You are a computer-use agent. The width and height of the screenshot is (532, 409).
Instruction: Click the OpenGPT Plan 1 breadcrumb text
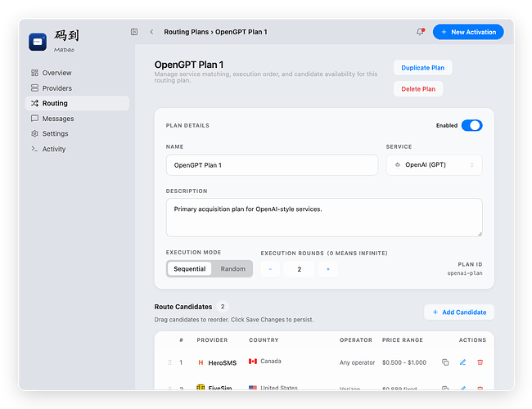click(x=241, y=32)
